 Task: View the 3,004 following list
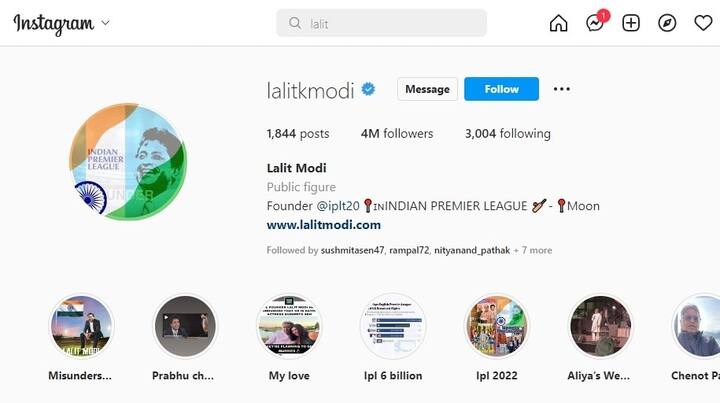tap(508, 134)
